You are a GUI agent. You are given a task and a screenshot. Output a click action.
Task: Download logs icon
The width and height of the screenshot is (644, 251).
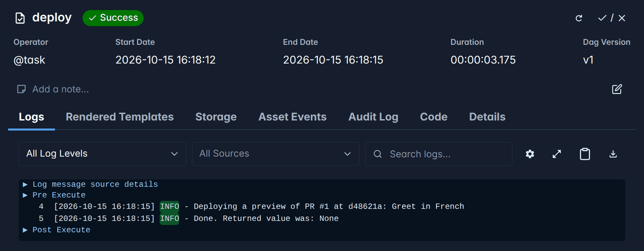click(x=613, y=154)
